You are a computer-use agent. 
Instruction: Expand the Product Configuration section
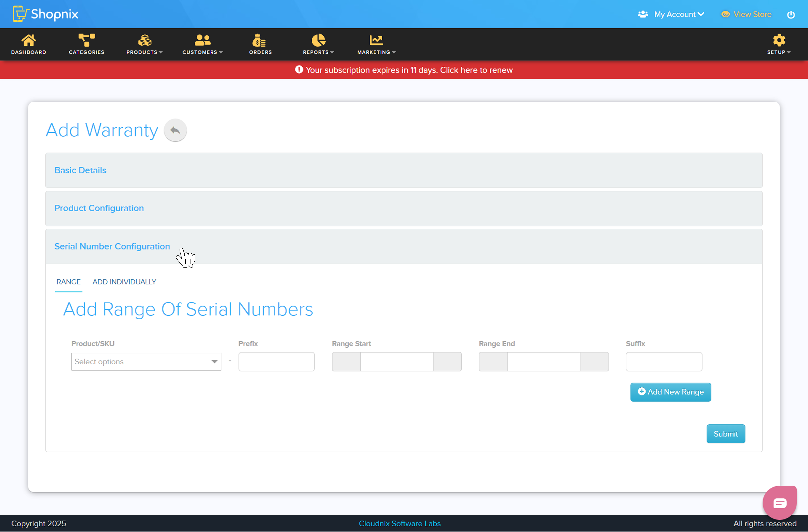pyautogui.click(x=404, y=208)
